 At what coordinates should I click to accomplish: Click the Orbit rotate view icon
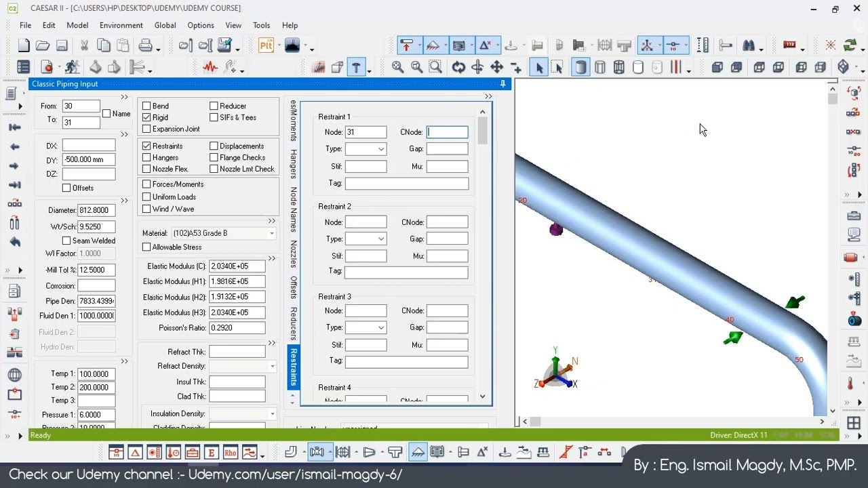pos(459,67)
